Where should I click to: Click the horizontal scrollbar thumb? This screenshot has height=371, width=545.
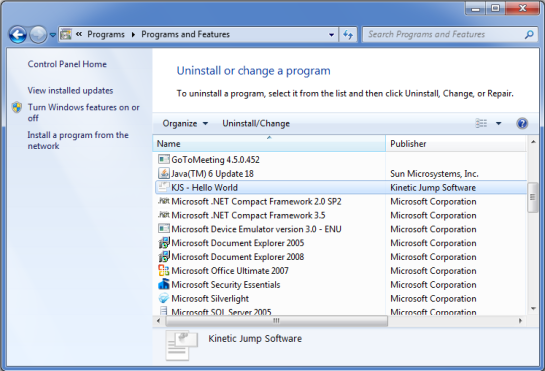tap(276, 321)
